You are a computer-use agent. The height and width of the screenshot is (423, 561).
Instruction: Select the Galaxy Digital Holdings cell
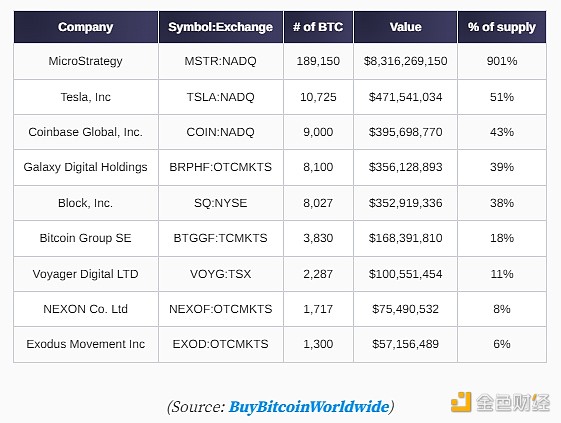point(86,167)
